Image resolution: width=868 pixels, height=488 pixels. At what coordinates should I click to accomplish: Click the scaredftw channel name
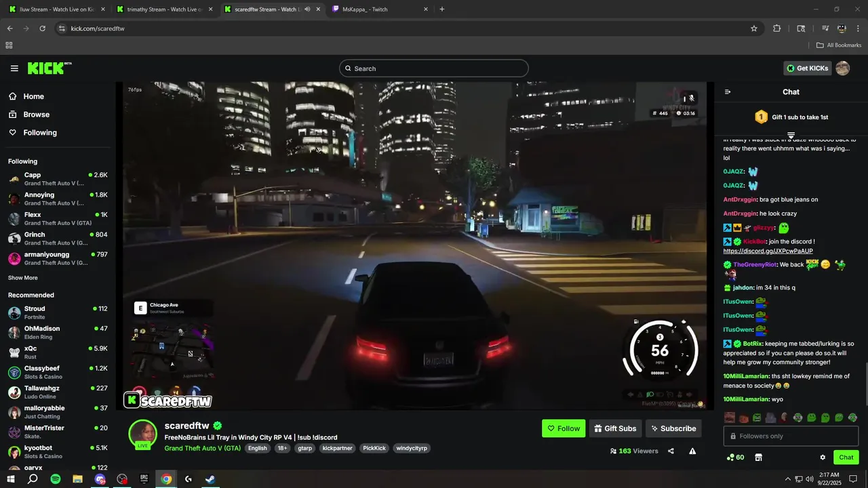186,426
